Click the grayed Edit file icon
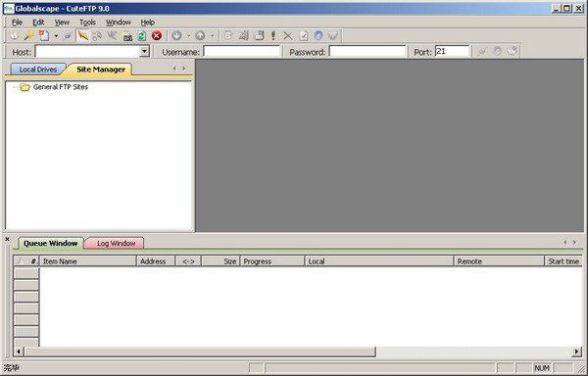 point(228,36)
